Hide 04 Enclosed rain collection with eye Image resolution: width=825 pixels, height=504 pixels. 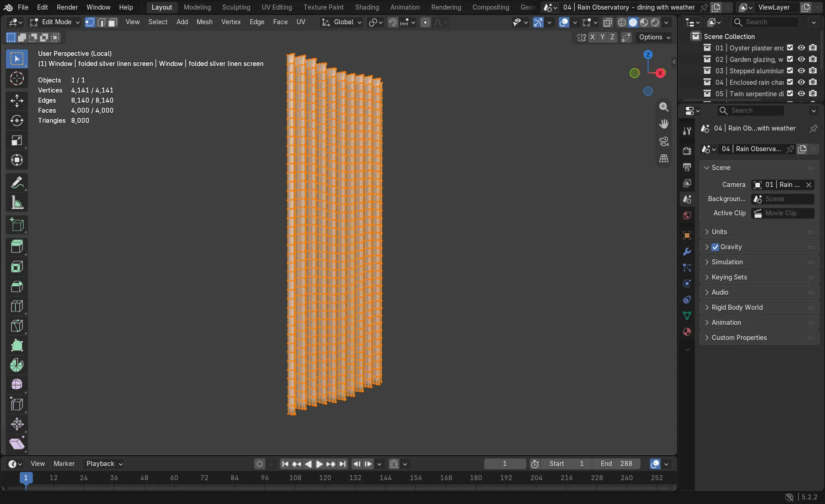pyautogui.click(x=801, y=82)
